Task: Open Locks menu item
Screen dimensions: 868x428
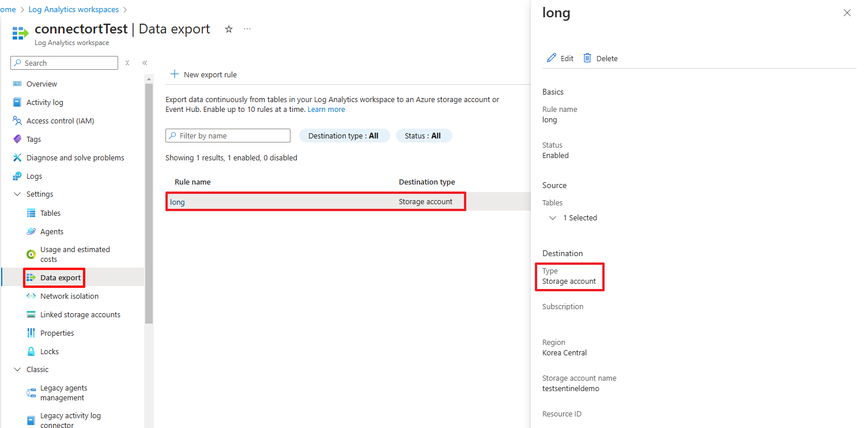Action: coord(50,351)
